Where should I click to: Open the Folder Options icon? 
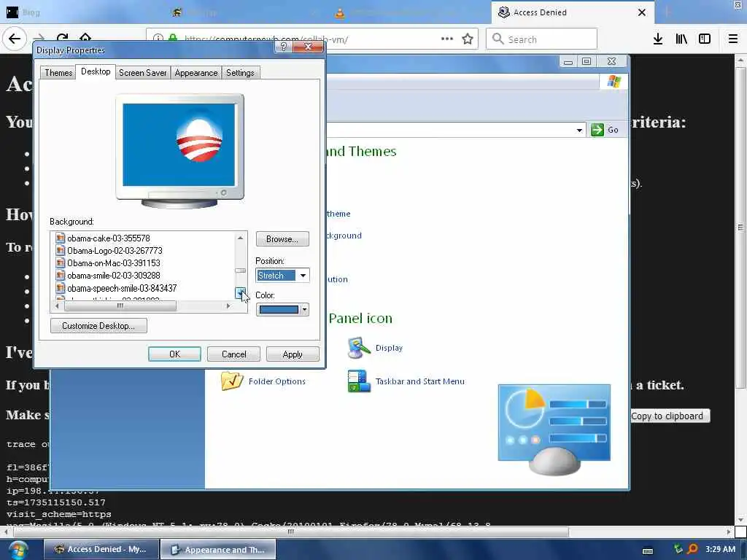232,381
